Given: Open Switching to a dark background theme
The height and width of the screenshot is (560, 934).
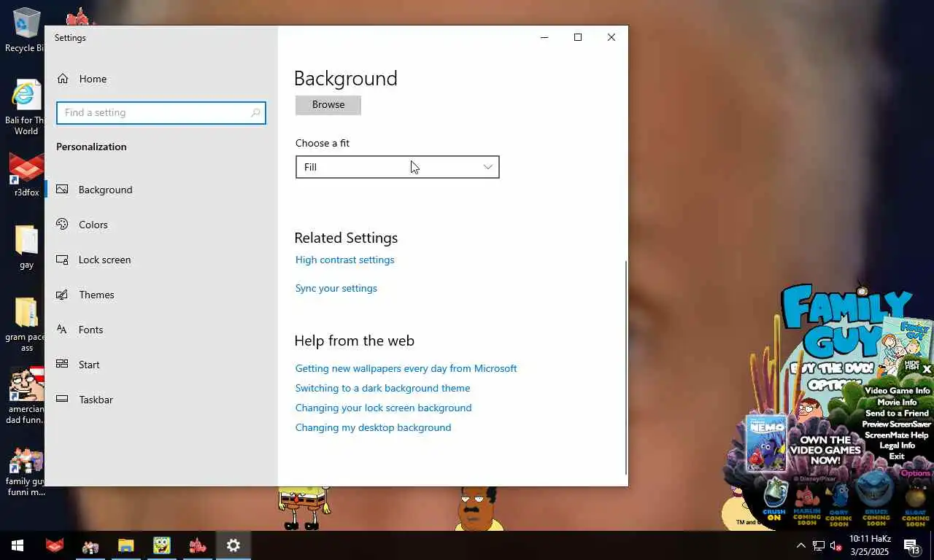Looking at the screenshot, I should (x=382, y=388).
